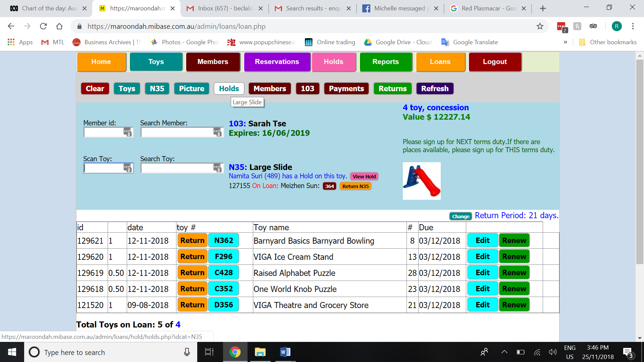Click the View Hold button
Viewport: 644px width, 362px height.
(x=364, y=176)
